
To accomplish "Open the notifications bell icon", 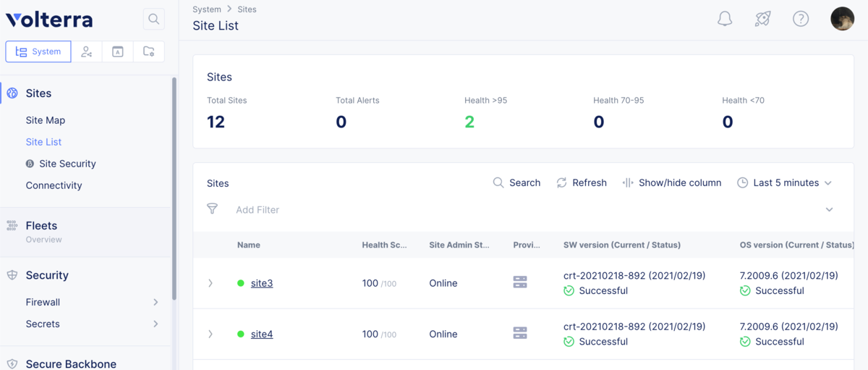I will 725,19.
